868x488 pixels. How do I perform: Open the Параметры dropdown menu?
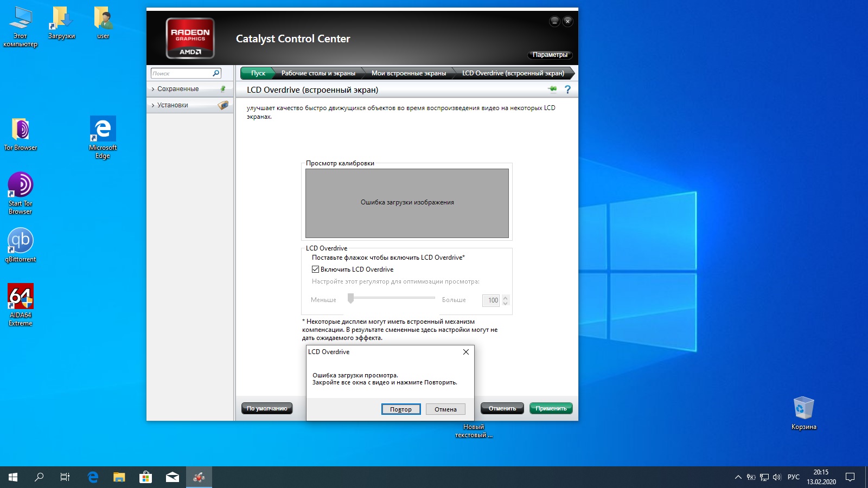tap(550, 55)
